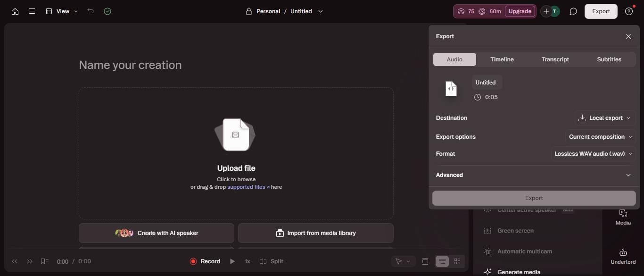
Task: Open the help question mark icon
Action: tap(629, 11)
